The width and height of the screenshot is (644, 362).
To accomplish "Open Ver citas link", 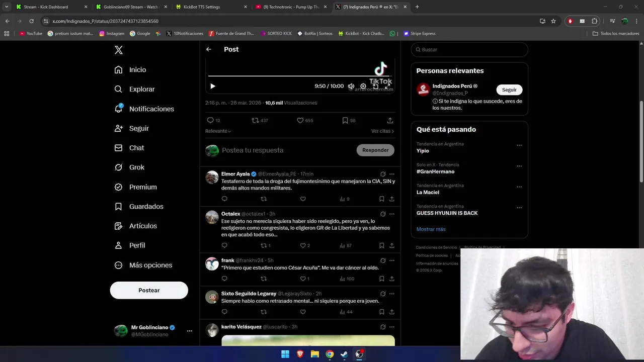I will click(382, 131).
